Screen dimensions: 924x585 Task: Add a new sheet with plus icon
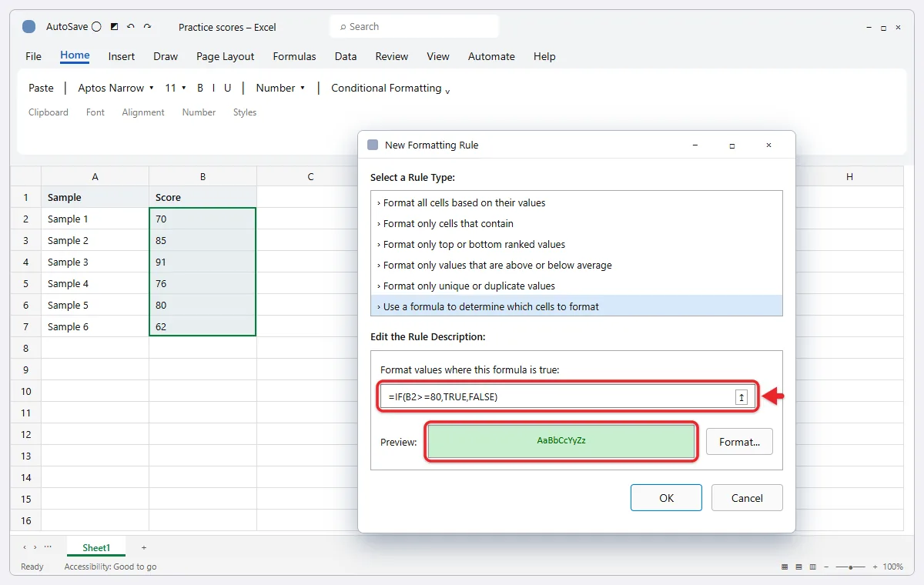tap(144, 547)
